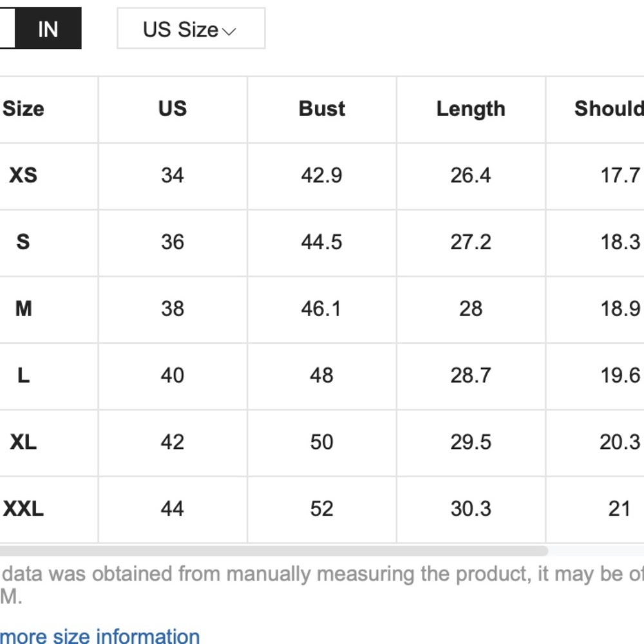This screenshot has height=644, width=644.
Task: Select the IN unit toggle
Action: click(x=48, y=29)
